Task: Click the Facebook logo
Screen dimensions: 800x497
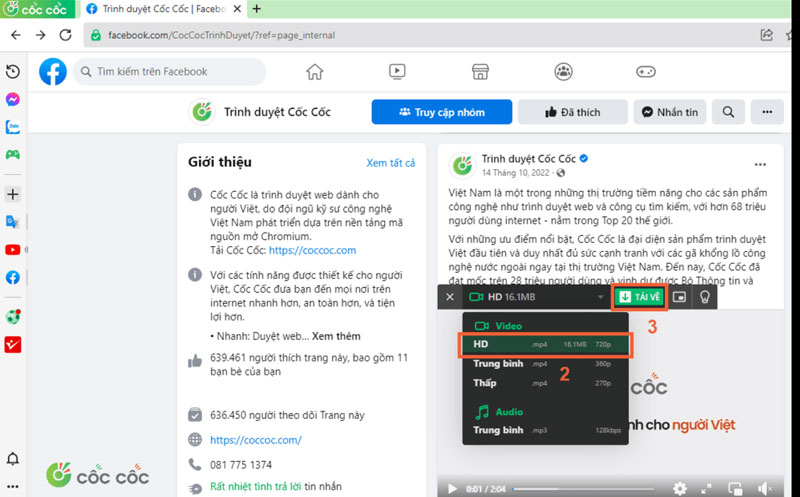Action: click(x=53, y=71)
